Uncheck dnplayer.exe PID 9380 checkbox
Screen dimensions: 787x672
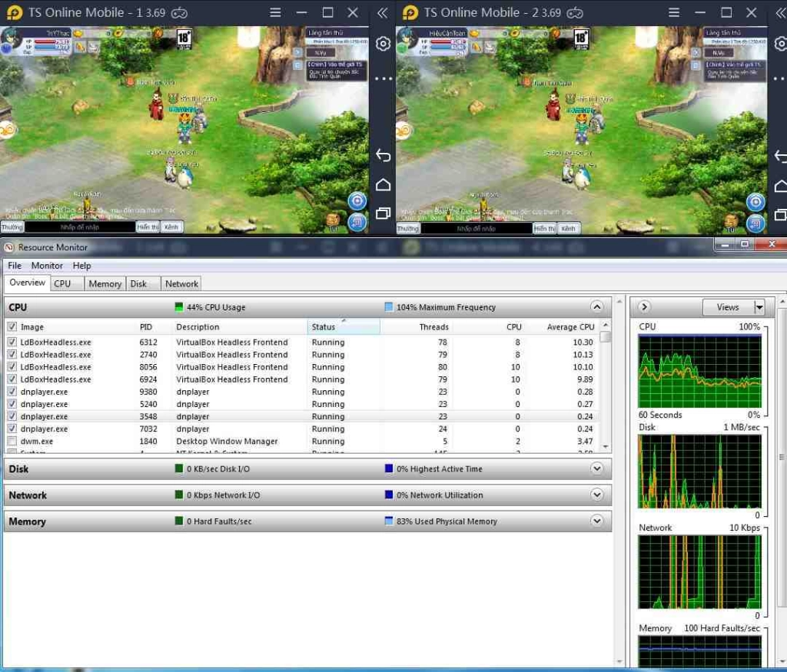12,392
